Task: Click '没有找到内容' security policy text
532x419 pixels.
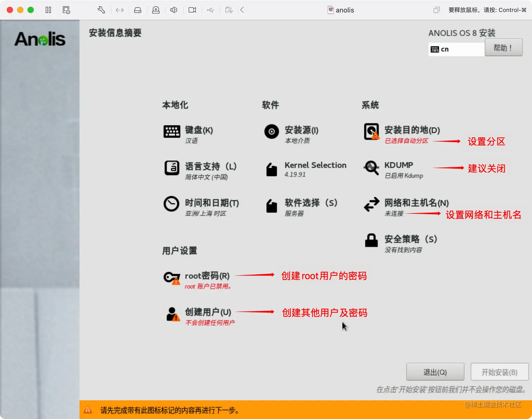Action: (403, 250)
